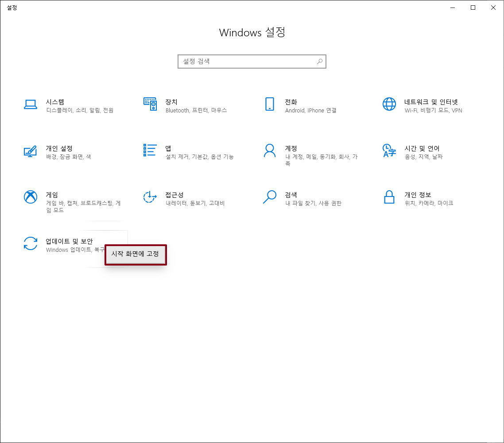The image size is (504, 443).
Task: Click the text 디스플레이, 소리, 알림, 전원
Action: click(80, 111)
